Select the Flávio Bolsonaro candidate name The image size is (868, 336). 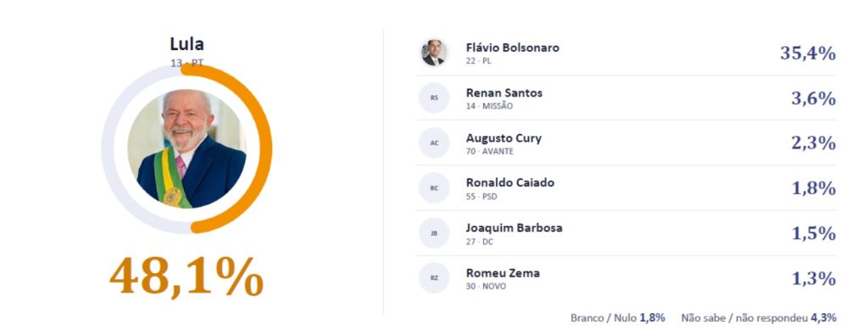pyautogui.click(x=513, y=48)
